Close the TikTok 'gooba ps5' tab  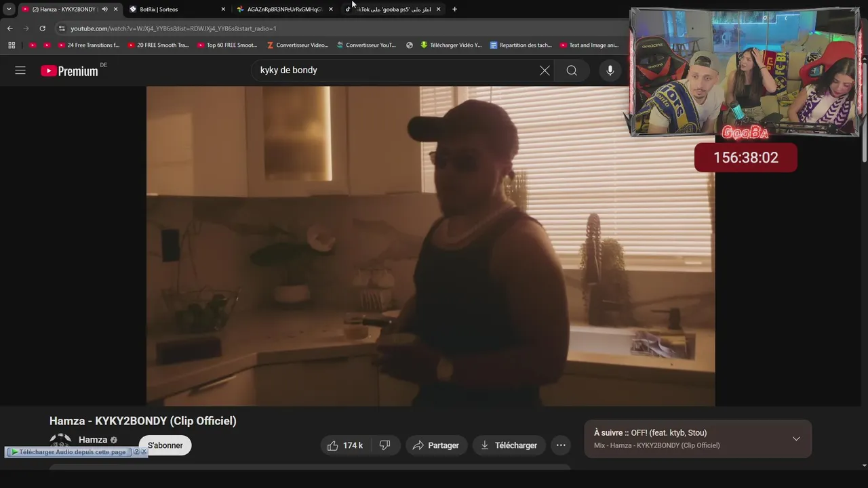click(438, 9)
